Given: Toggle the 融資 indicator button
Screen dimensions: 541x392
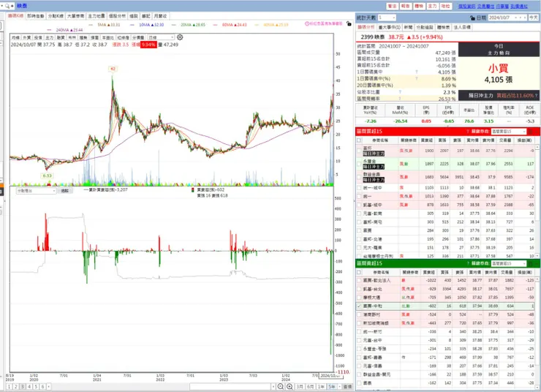Looking at the screenshot, I should pyautogui.click(x=61, y=37).
